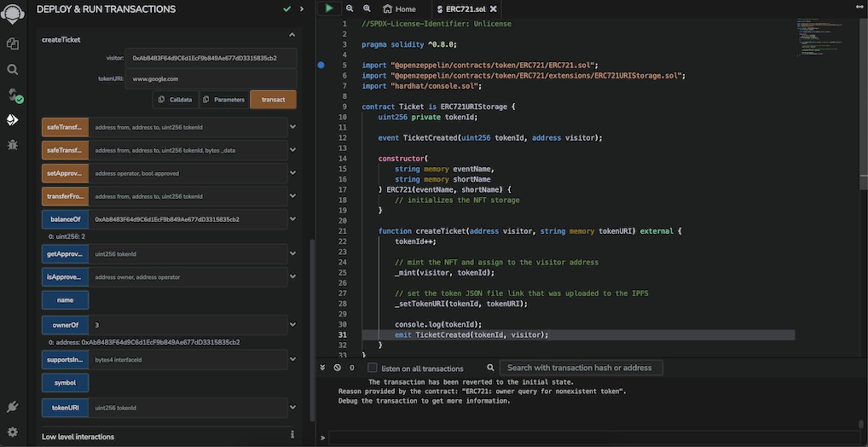Viewport: 868px width, 447px height.
Task: Open the Search in files sidebar icon
Action: pos(13,69)
